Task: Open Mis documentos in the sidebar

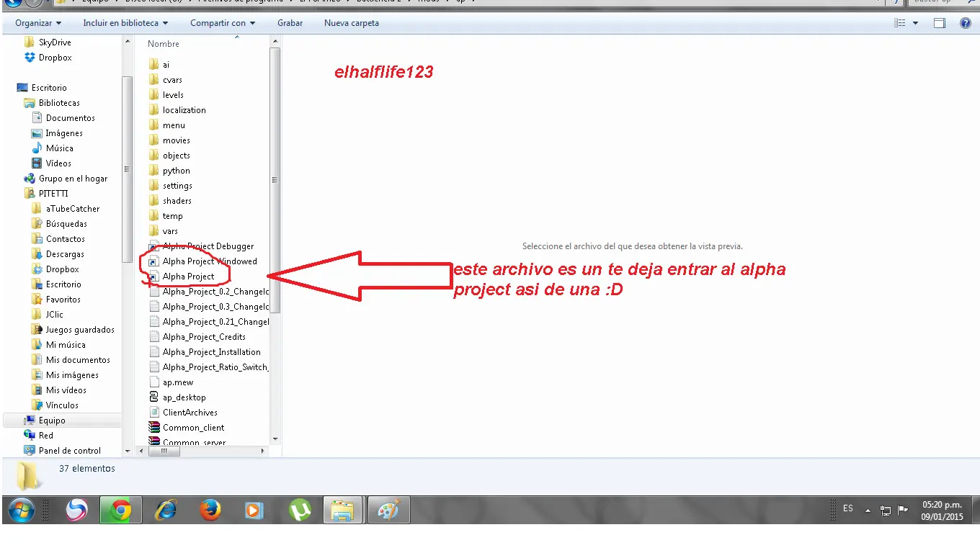Action: (x=78, y=360)
